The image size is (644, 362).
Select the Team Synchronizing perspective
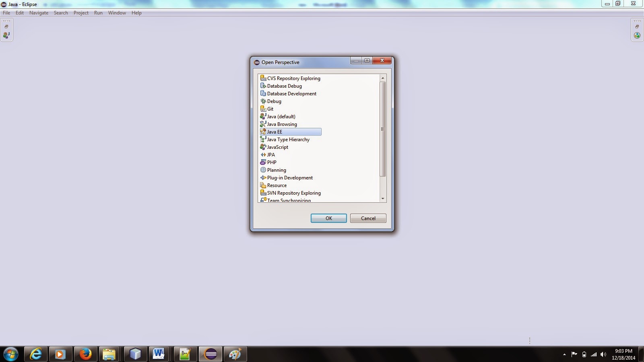pos(285,200)
